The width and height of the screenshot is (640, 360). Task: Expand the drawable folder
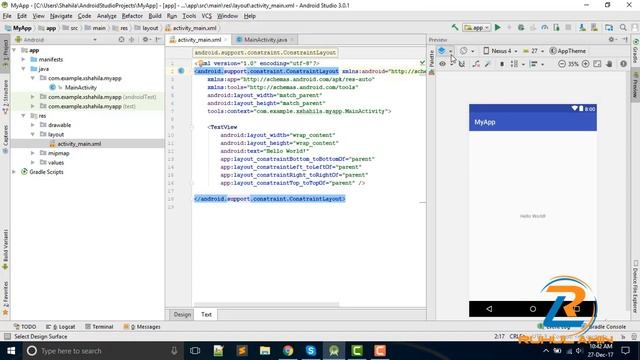click(x=33, y=125)
